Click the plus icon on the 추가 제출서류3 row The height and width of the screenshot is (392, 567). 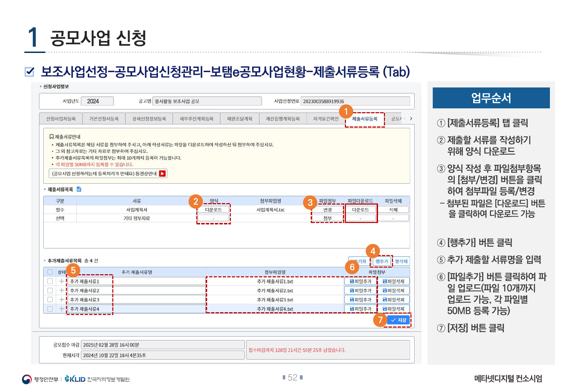click(x=62, y=300)
